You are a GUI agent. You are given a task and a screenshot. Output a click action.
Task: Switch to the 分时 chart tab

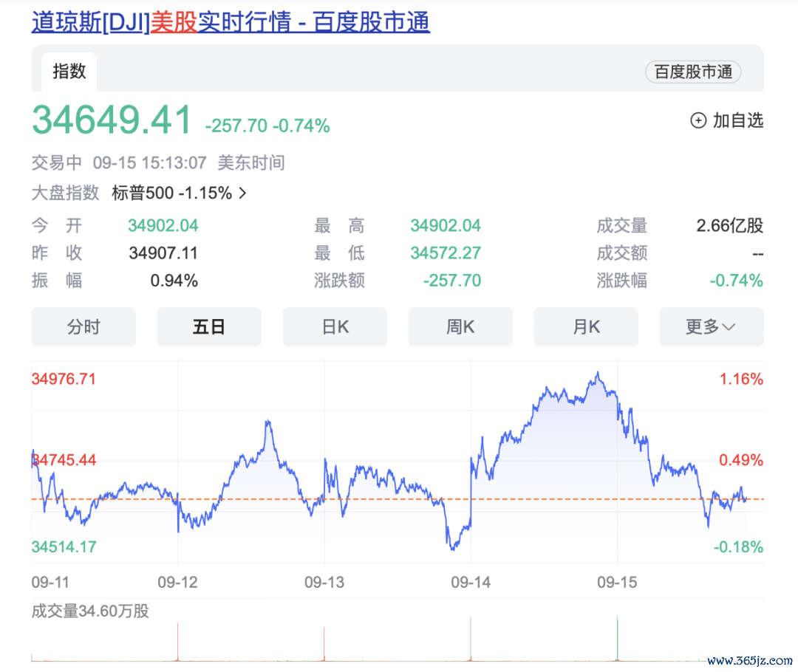pyautogui.click(x=83, y=326)
